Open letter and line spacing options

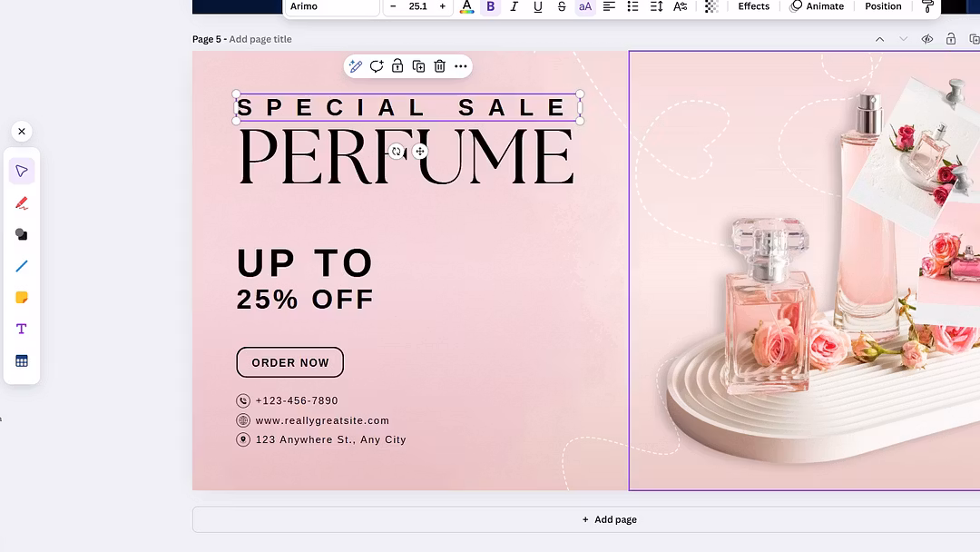[656, 7]
